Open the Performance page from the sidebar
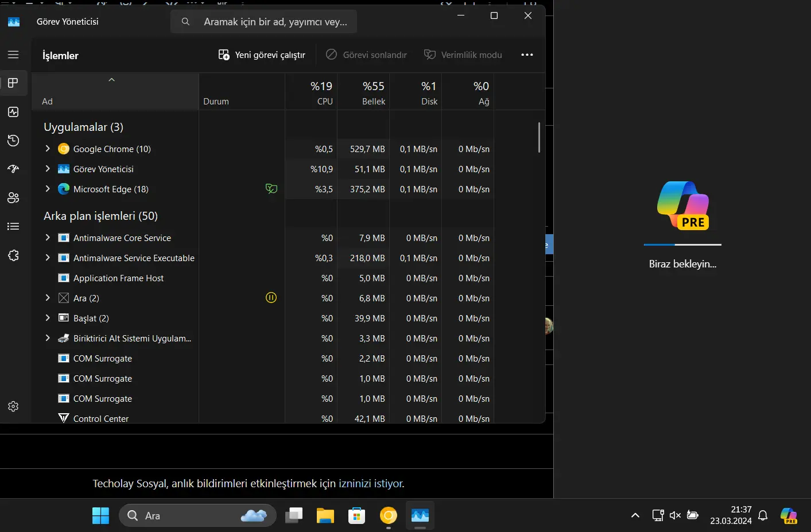 point(13,112)
